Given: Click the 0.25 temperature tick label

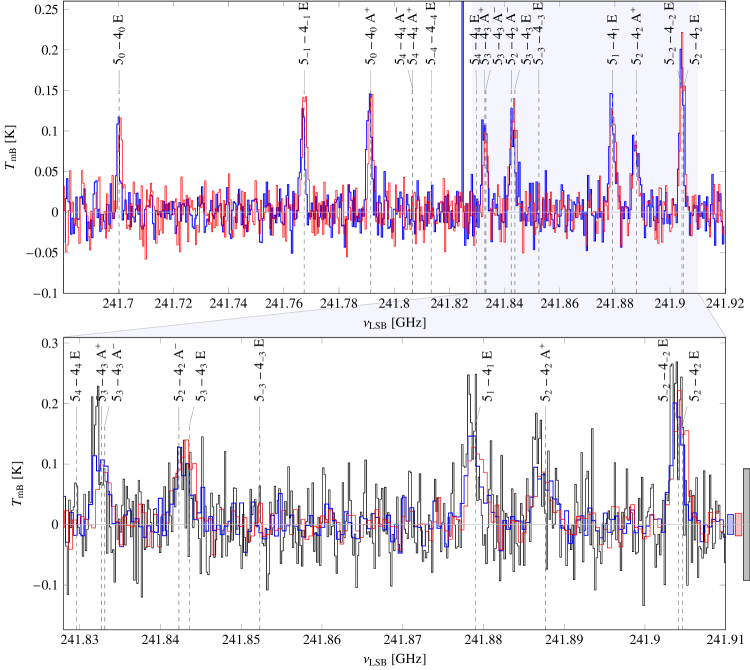Looking at the screenshot, I should click(x=46, y=9).
